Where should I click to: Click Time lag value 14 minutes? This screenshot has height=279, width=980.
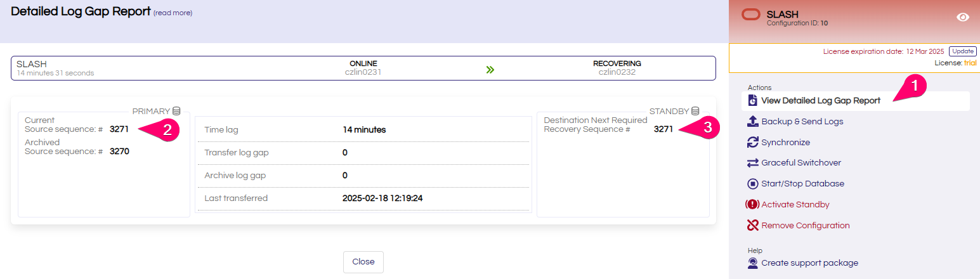tap(364, 130)
